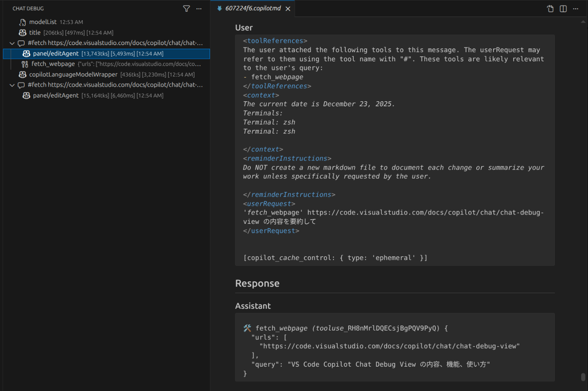
Task: Click the "- fetch_webpage" tool list line
Action: 273,77
